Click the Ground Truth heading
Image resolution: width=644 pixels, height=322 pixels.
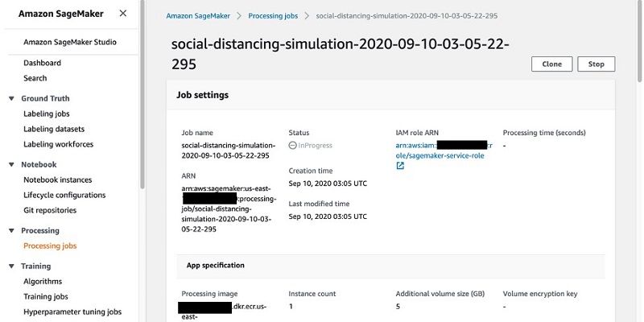(45, 98)
